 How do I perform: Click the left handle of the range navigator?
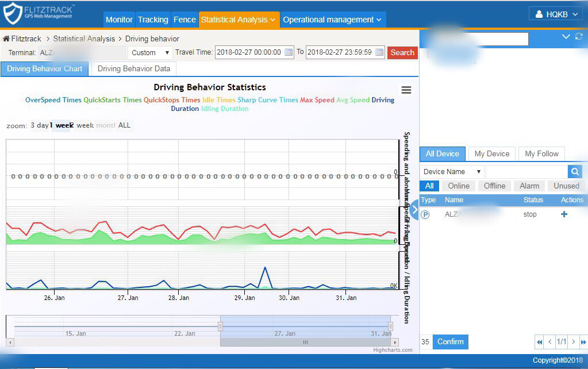pos(220,326)
